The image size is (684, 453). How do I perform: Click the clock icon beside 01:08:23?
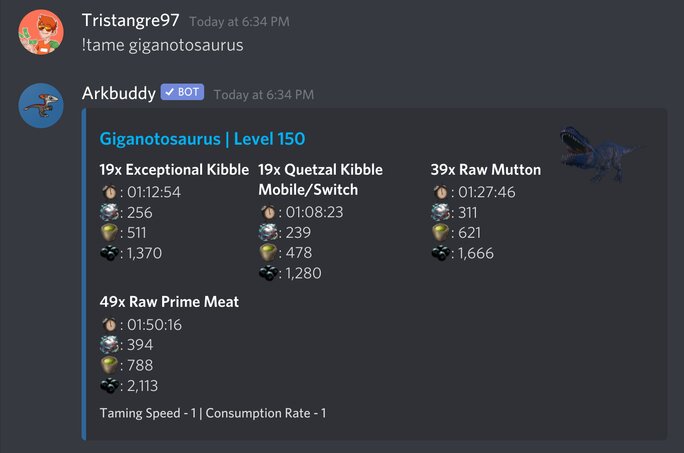click(268, 212)
